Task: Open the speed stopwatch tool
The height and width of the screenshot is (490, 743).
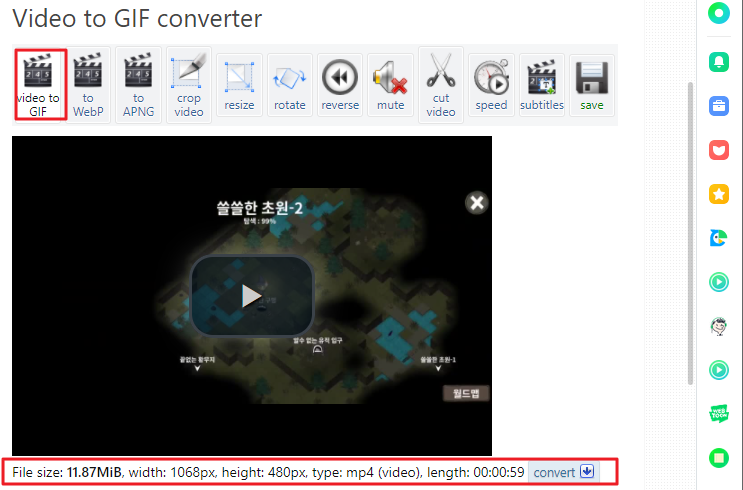Action: [x=491, y=85]
